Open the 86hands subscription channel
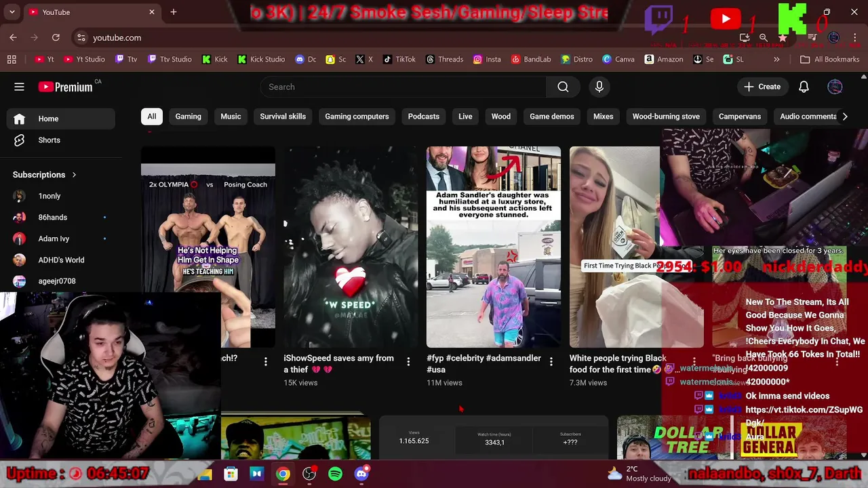The image size is (868, 488). (x=61, y=218)
